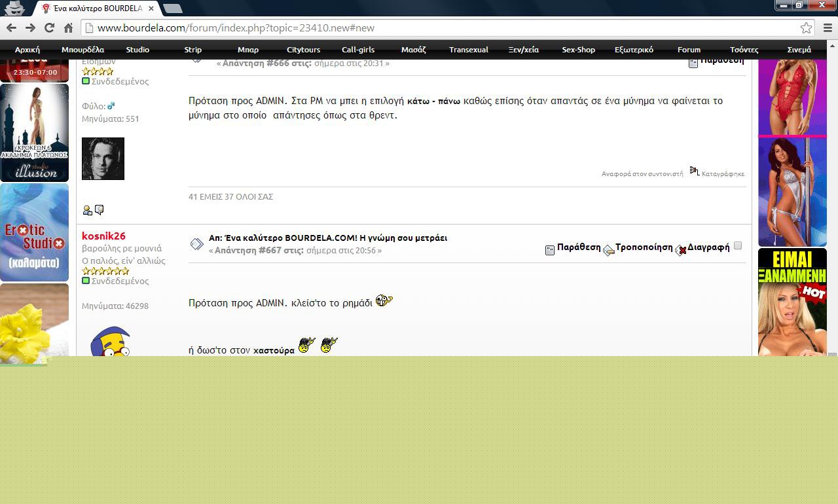
Task: Open the Αρχική menu item
Action: [27, 50]
